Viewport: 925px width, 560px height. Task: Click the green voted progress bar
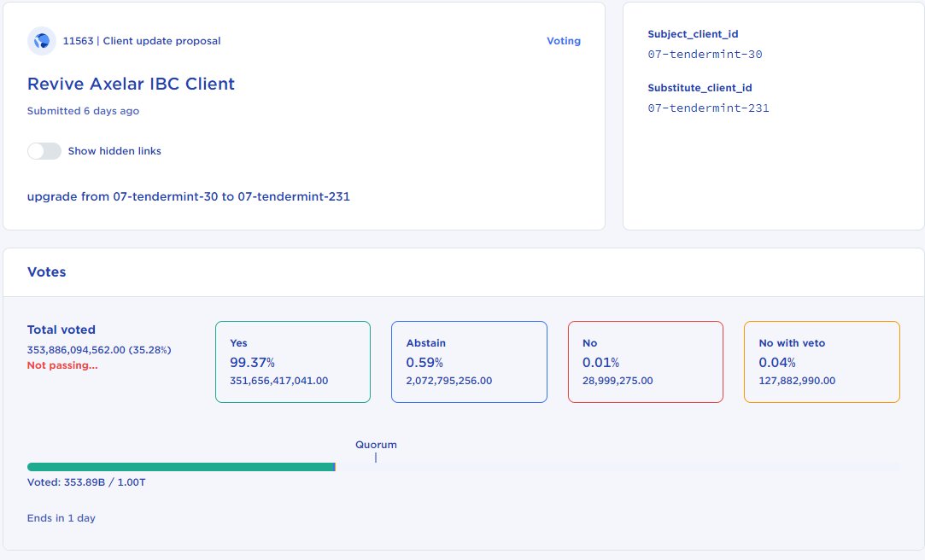click(x=181, y=467)
